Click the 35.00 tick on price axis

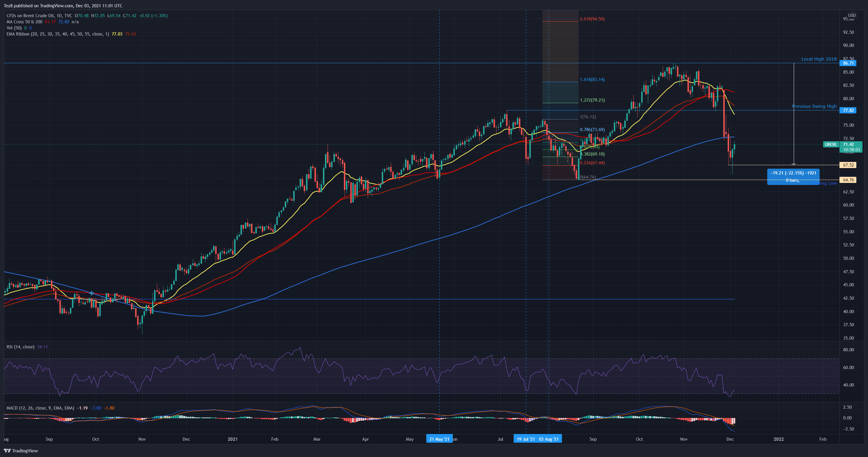(848, 338)
